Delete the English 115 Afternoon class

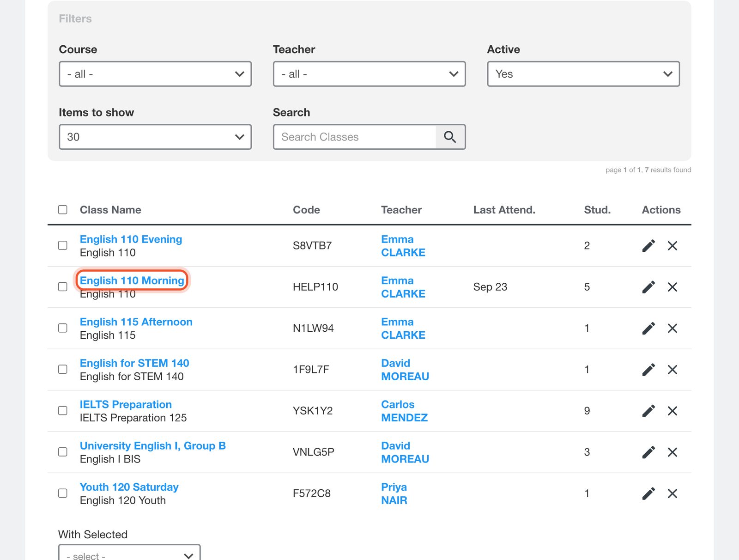(x=672, y=328)
